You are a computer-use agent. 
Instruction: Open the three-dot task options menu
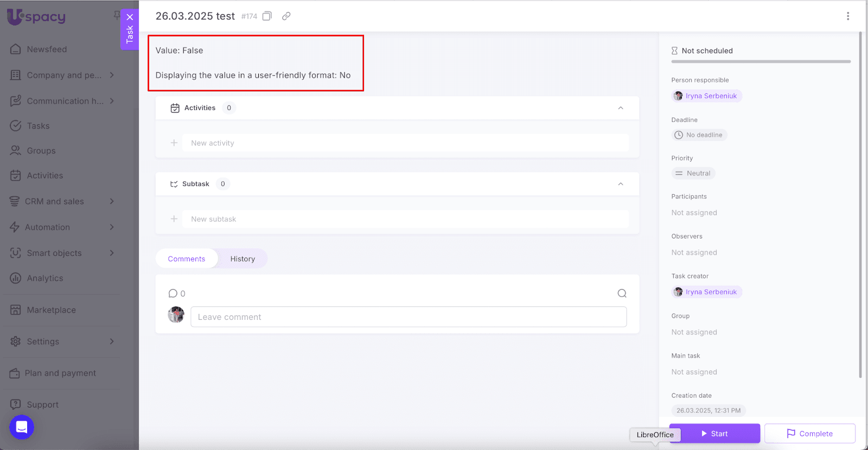tap(848, 16)
